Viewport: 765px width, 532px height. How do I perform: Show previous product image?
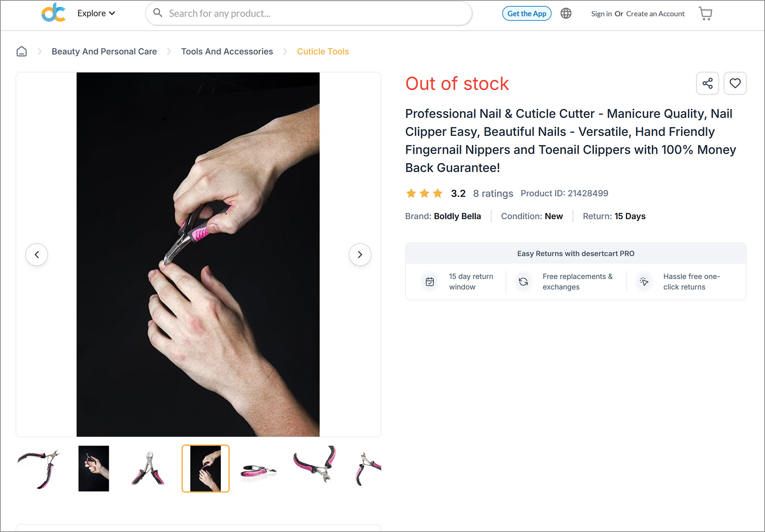point(37,254)
